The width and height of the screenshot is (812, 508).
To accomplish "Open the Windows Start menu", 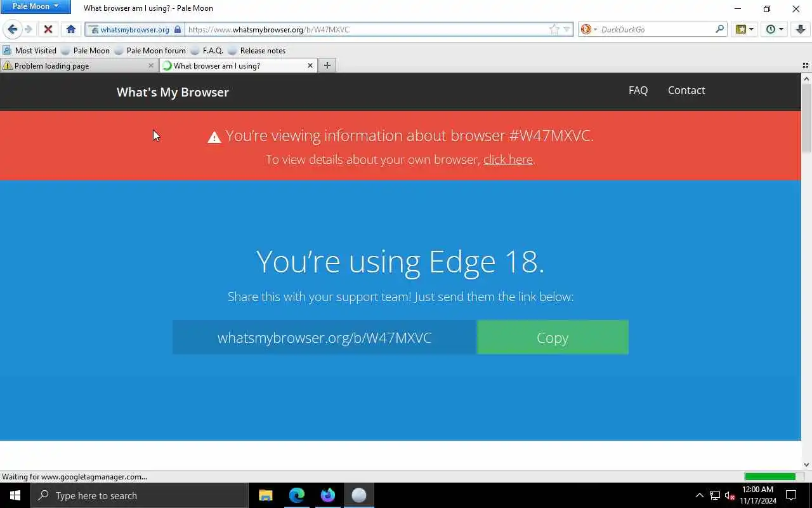I will click(x=15, y=495).
